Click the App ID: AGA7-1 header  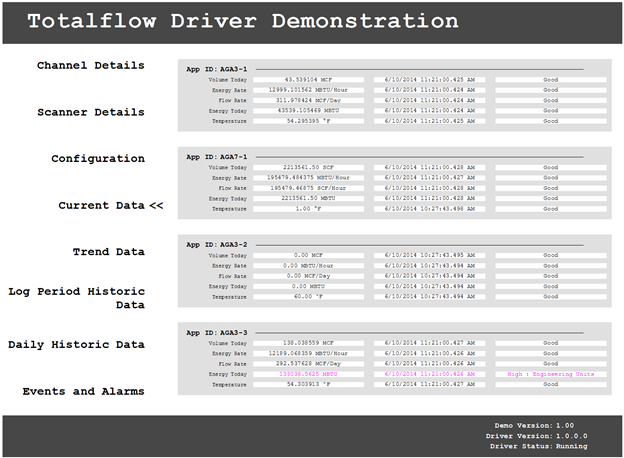tap(217, 157)
